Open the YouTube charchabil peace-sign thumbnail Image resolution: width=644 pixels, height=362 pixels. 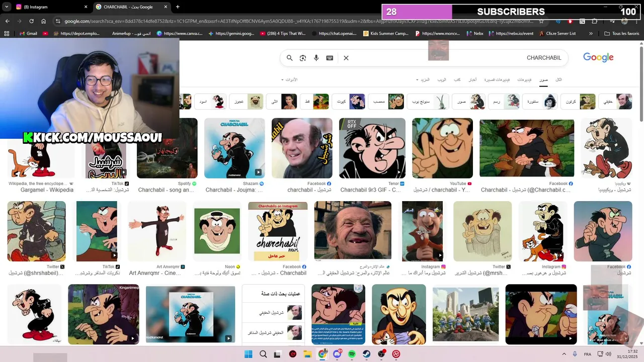click(x=442, y=148)
